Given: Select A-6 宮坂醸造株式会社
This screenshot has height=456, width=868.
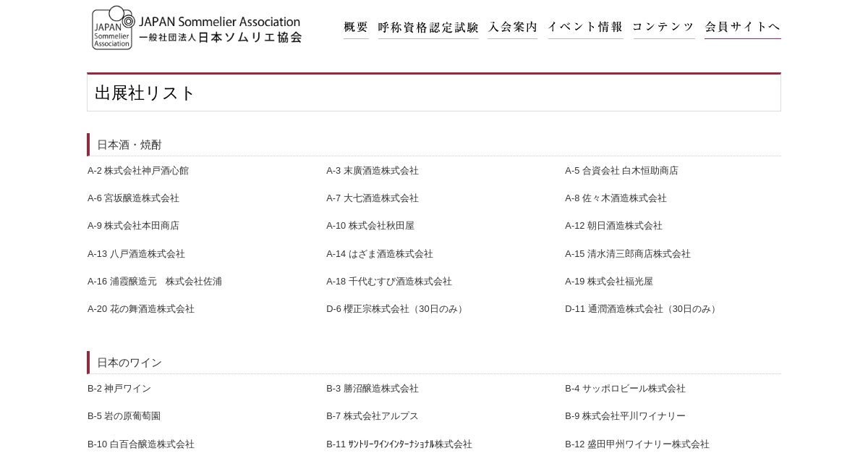Looking at the screenshot, I should [133, 198].
